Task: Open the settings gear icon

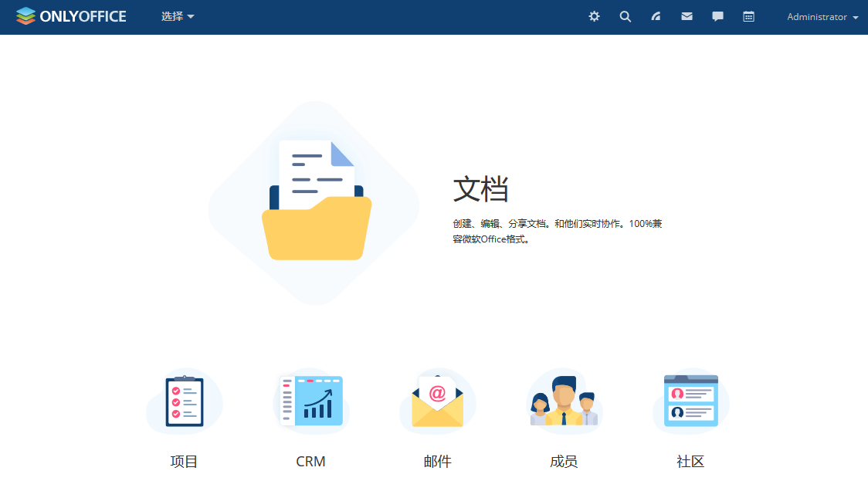Action: tap(594, 16)
